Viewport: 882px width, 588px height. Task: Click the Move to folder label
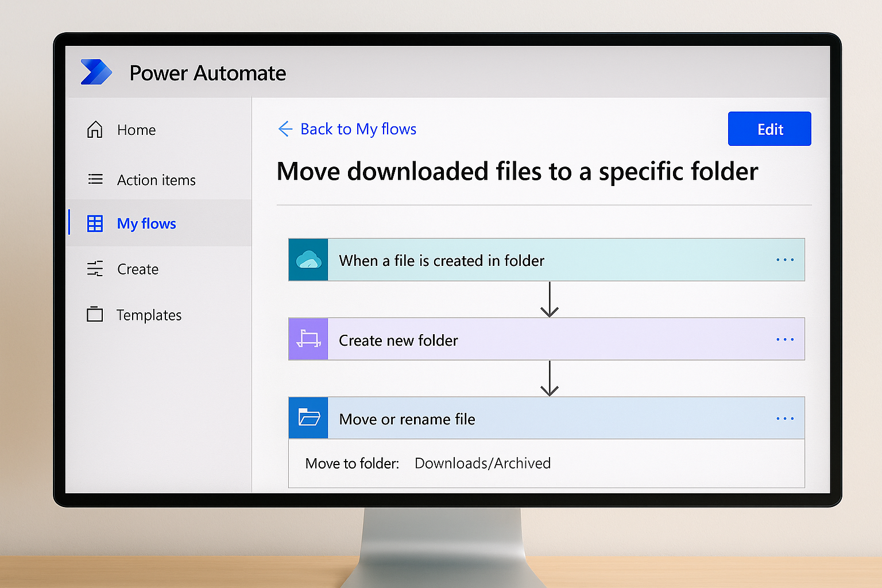(352, 463)
